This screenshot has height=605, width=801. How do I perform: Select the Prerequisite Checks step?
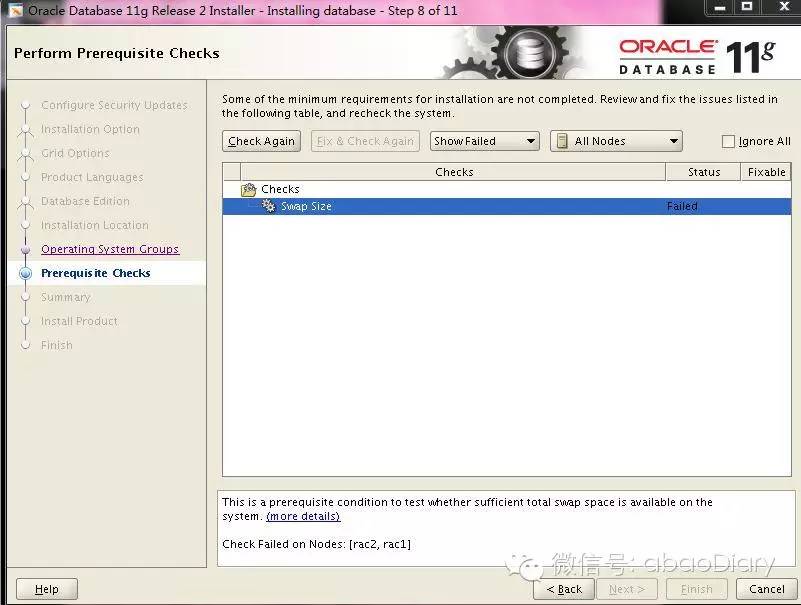click(96, 273)
